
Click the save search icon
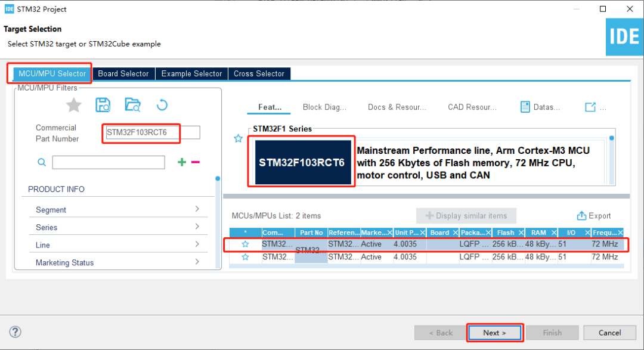click(103, 105)
